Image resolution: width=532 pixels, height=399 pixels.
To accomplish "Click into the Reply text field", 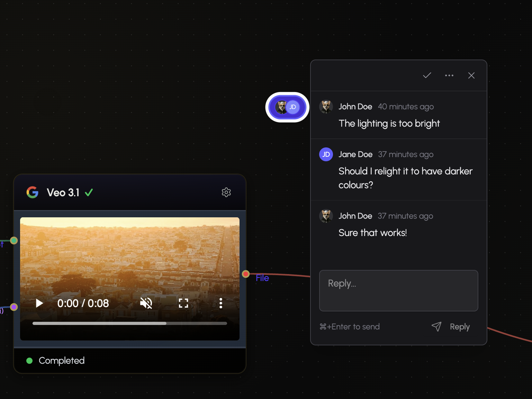I will 398,290.
